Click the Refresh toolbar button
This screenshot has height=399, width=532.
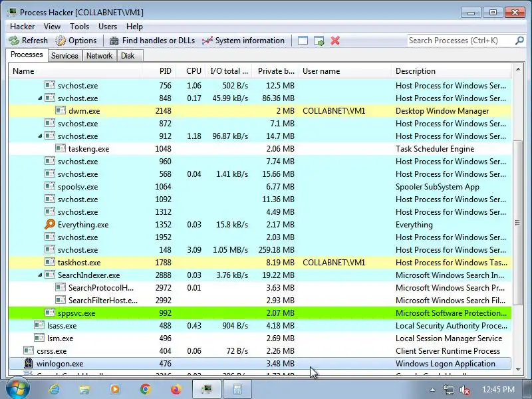[x=29, y=41]
